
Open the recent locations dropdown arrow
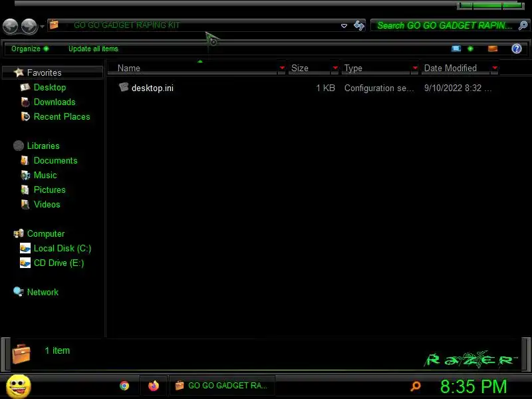pyautogui.click(x=42, y=27)
